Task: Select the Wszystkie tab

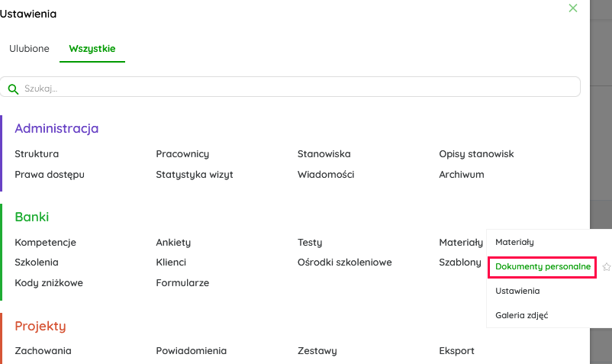Action: (x=92, y=49)
